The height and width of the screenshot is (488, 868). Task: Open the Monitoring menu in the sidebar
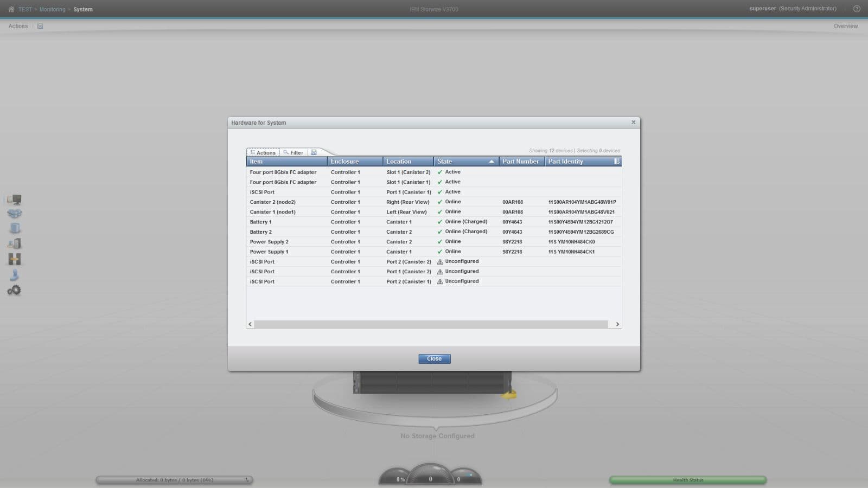14,200
